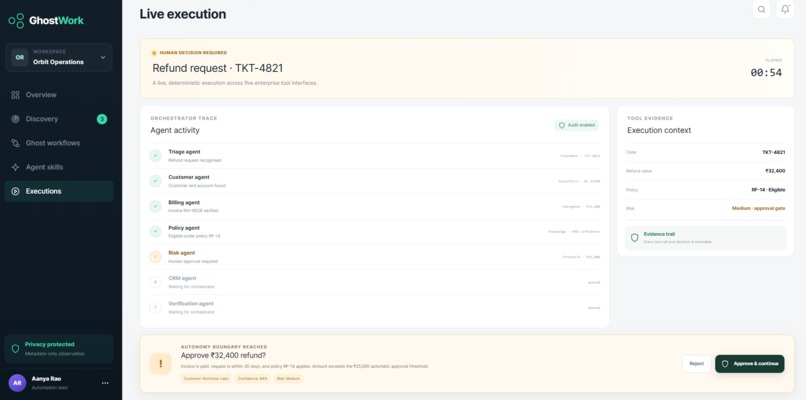Image resolution: width=806 pixels, height=400 pixels.
Task: Open the notifications bell
Action: point(785,9)
